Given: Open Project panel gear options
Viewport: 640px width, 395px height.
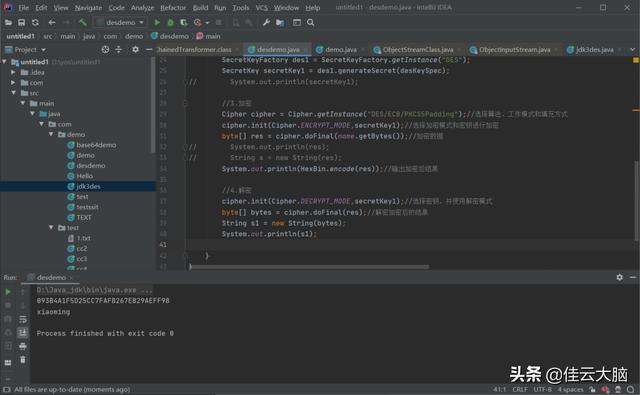Looking at the screenshot, I should [x=136, y=49].
